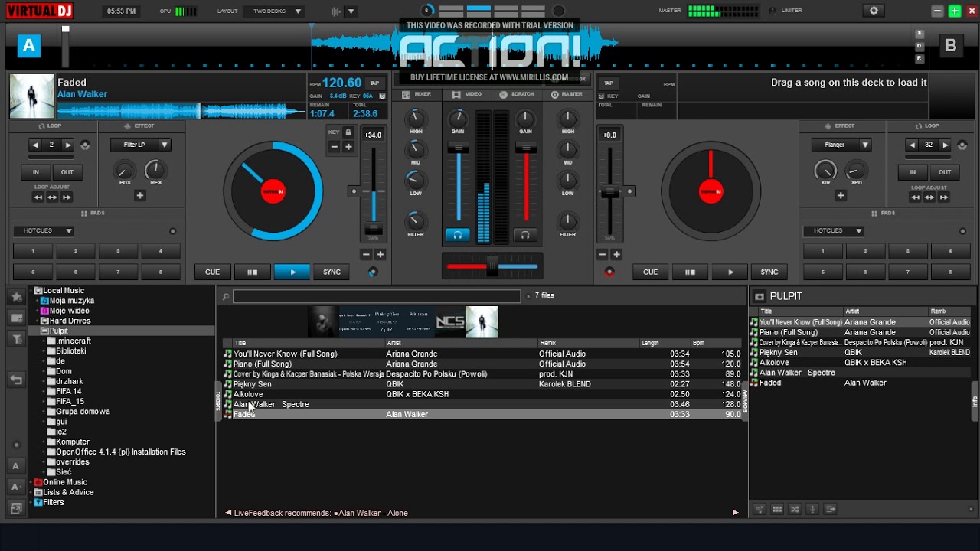Click deck A loop adjust forward icon
This screenshot has width=980, height=551.
tap(67, 197)
